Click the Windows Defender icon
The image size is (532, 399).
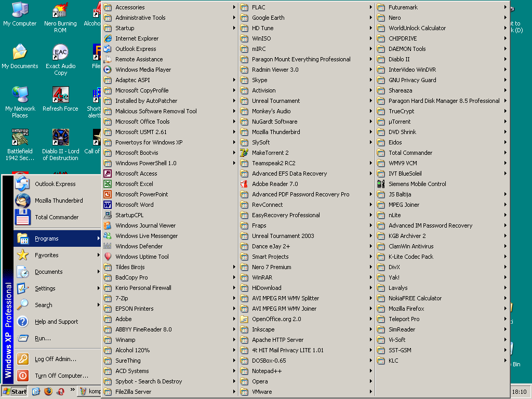(108, 246)
